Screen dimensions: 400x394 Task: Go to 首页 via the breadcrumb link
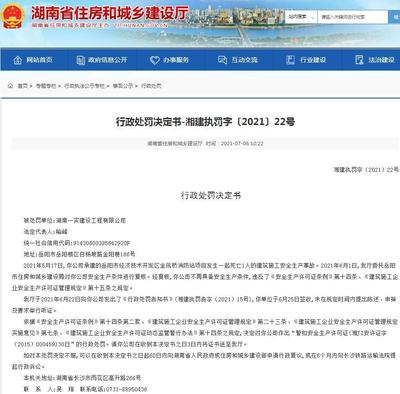tap(23, 86)
